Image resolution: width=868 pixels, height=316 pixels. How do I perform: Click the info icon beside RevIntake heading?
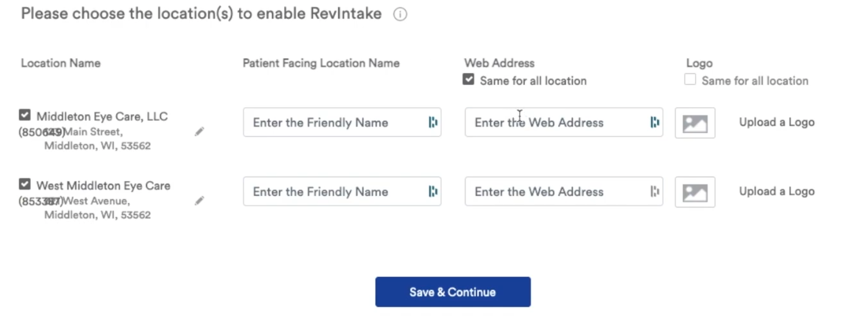[x=400, y=15]
